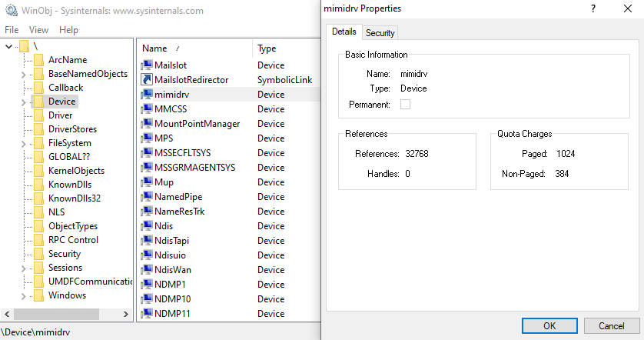644x340 pixels.
Task: Click the tree scrollbar left arrow
Action: (7, 314)
